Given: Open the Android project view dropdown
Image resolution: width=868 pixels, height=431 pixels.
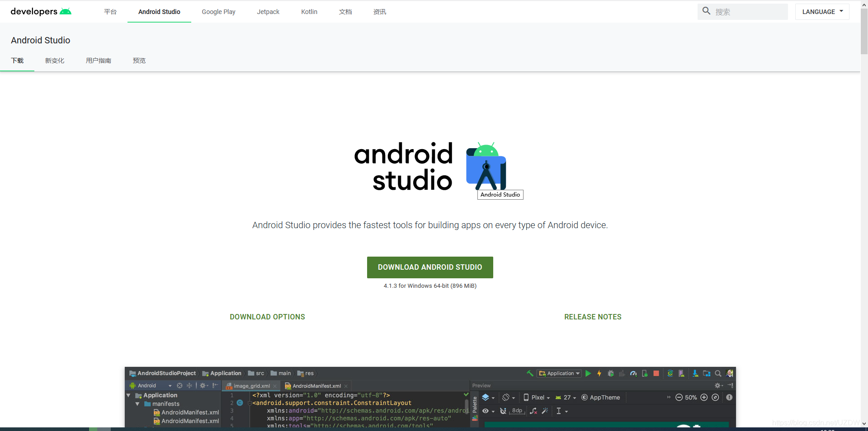Looking at the screenshot, I should coord(151,385).
